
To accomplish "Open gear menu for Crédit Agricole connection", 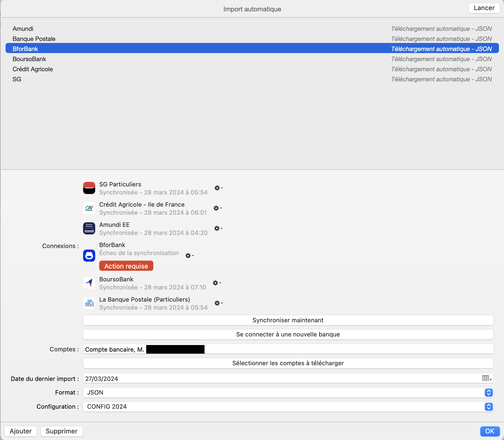I will coord(217,208).
